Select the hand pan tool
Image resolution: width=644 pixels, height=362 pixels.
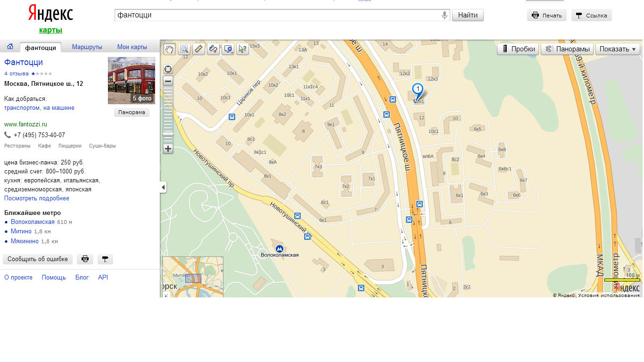[x=169, y=49]
